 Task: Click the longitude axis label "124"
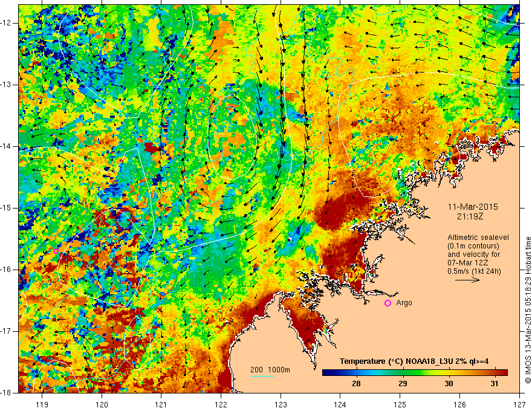[x=340, y=404]
